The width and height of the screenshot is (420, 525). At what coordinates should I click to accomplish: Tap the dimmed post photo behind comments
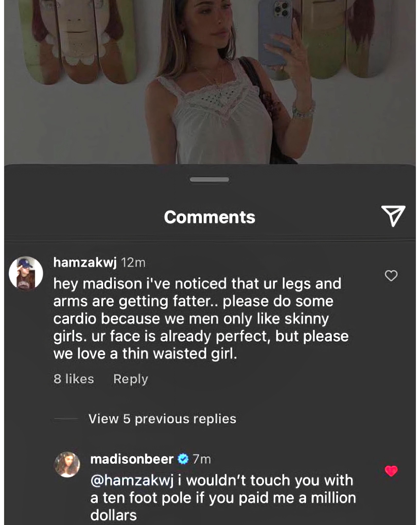[209, 80]
